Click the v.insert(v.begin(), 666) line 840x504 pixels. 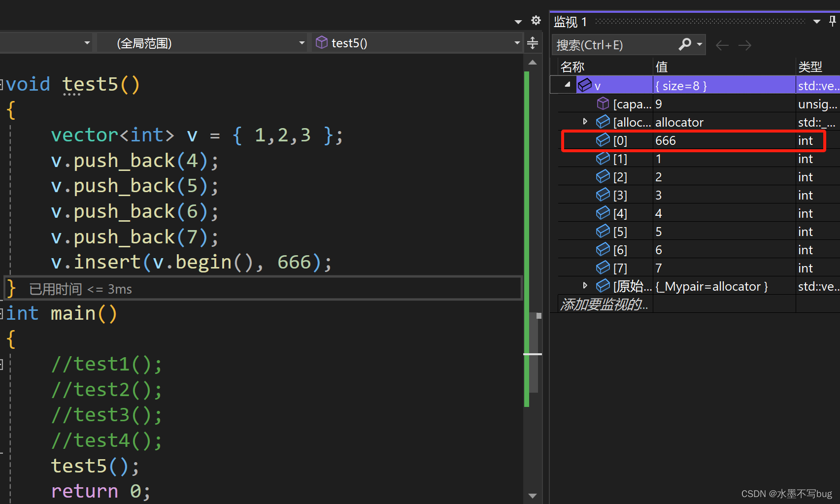(191, 262)
